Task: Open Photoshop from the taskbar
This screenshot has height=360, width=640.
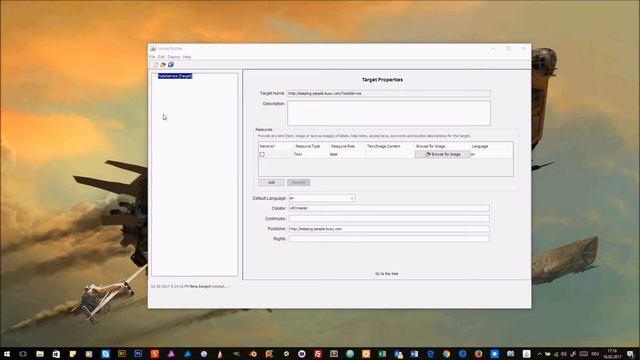Action: pyautogui.click(x=138, y=354)
